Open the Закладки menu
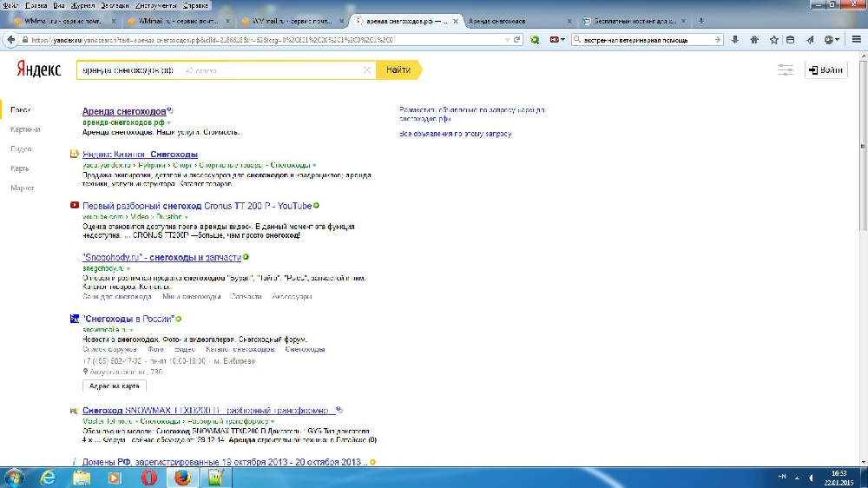This screenshot has width=868, height=488. pyautogui.click(x=115, y=5)
